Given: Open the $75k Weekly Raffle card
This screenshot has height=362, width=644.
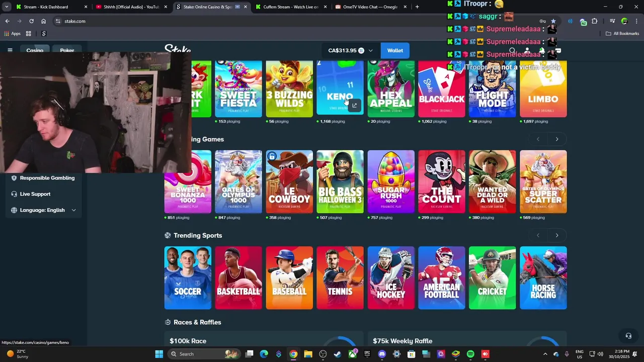Looking at the screenshot, I should click(x=467, y=339).
